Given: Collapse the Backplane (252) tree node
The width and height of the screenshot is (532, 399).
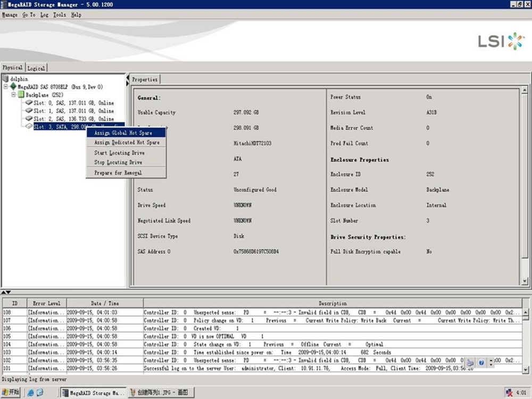Looking at the screenshot, I should point(14,95).
